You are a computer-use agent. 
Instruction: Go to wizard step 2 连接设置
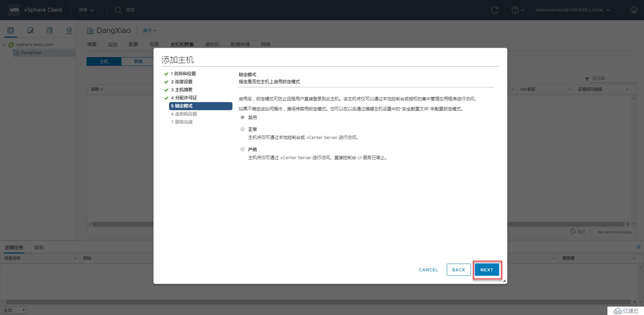[x=181, y=82]
